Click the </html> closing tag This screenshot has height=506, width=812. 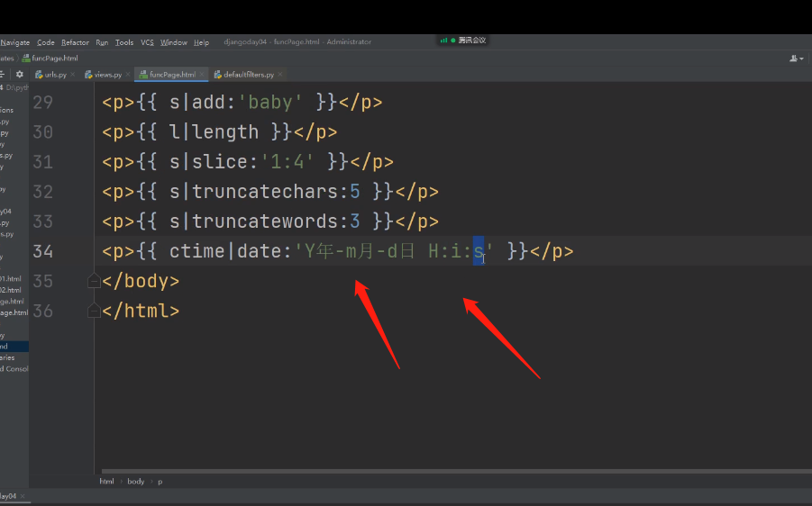(141, 311)
